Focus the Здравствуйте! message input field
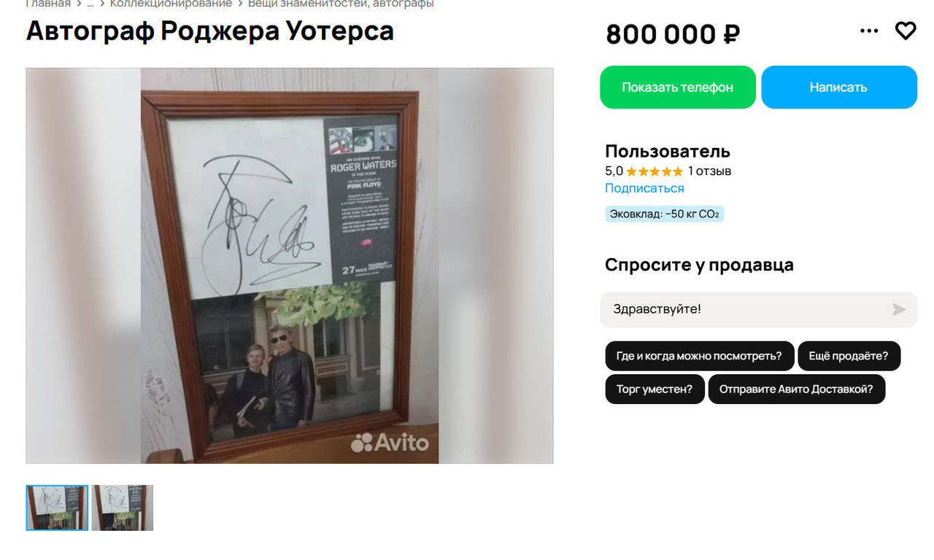934x560 pixels. point(744,309)
